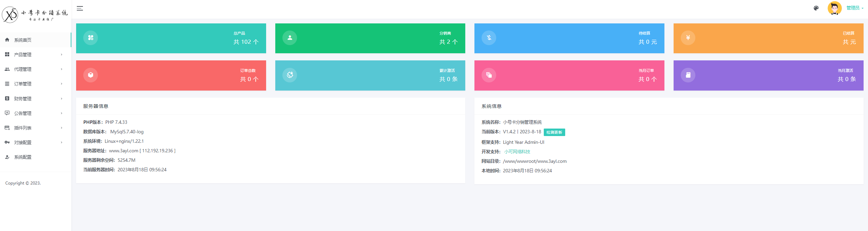This screenshot has width=868, height=231.
Task: Click the user-edit icon beside 系统配置
Action: tap(7, 157)
